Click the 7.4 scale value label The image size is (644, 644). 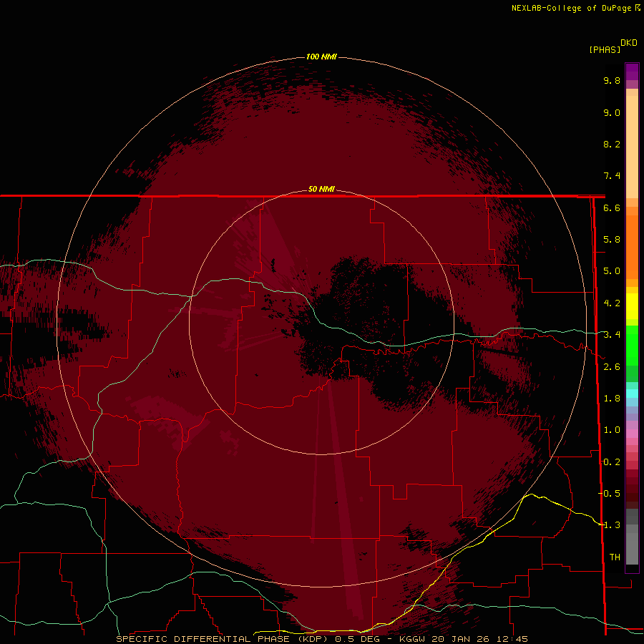612,176
